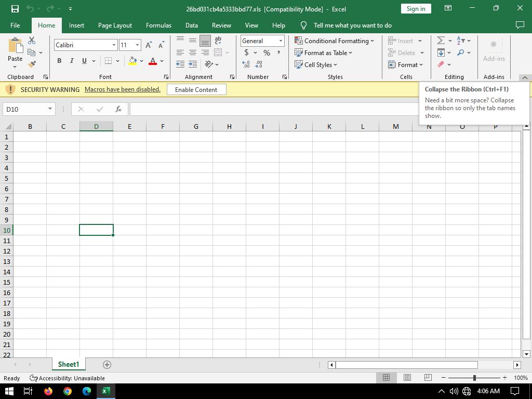Image resolution: width=532 pixels, height=399 pixels.
Task: Click the Format Painter brush icon
Action: pyautogui.click(x=32, y=64)
